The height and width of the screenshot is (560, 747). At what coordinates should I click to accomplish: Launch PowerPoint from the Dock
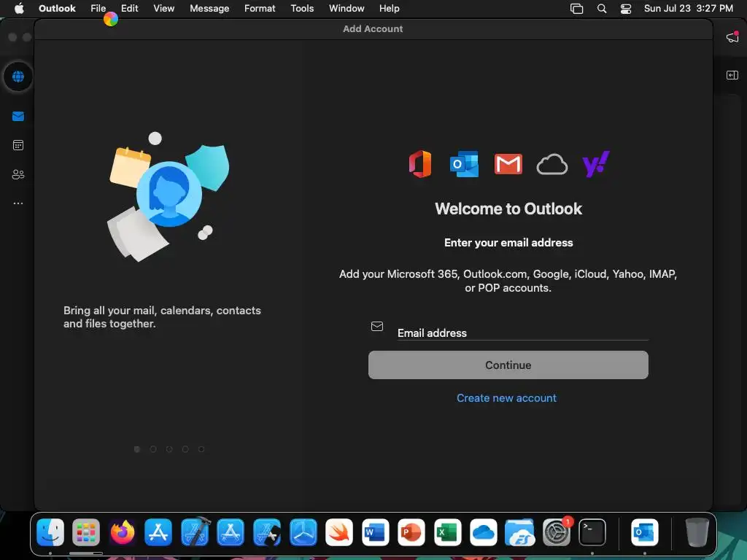point(411,532)
